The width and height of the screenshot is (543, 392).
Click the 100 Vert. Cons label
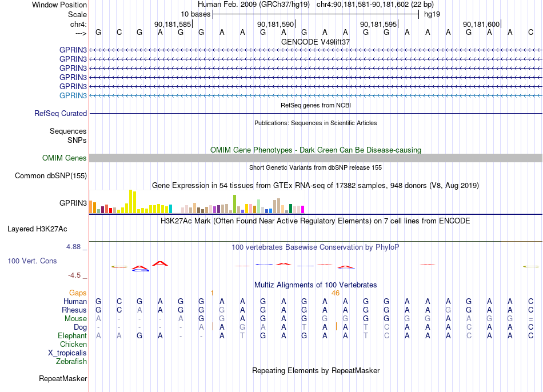32,261
